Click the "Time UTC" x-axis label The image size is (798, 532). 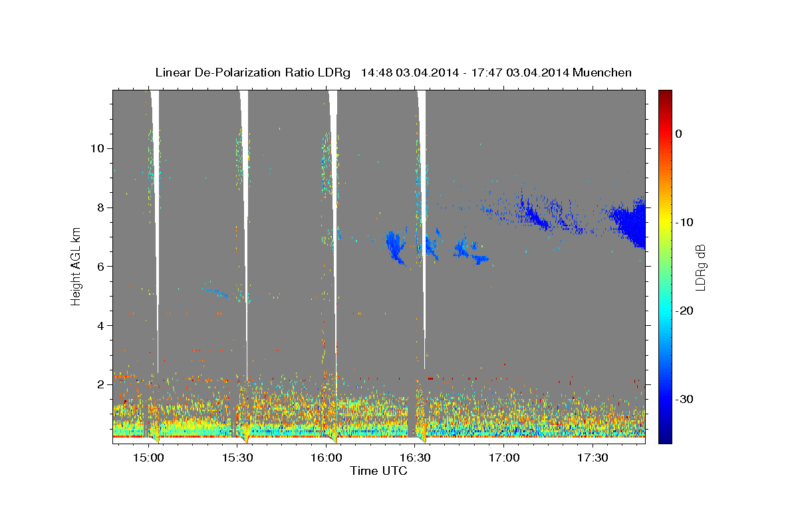point(378,471)
